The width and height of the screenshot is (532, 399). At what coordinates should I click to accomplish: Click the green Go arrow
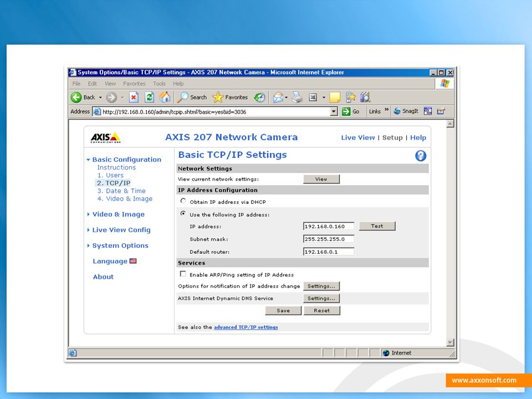point(346,111)
